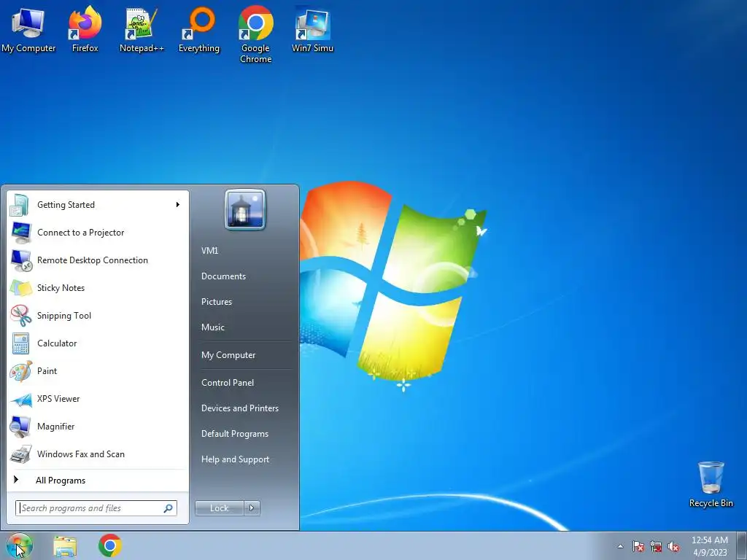Click the Windows Fax and Scan label
This screenshot has height=560, width=747.
click(80, 454)
